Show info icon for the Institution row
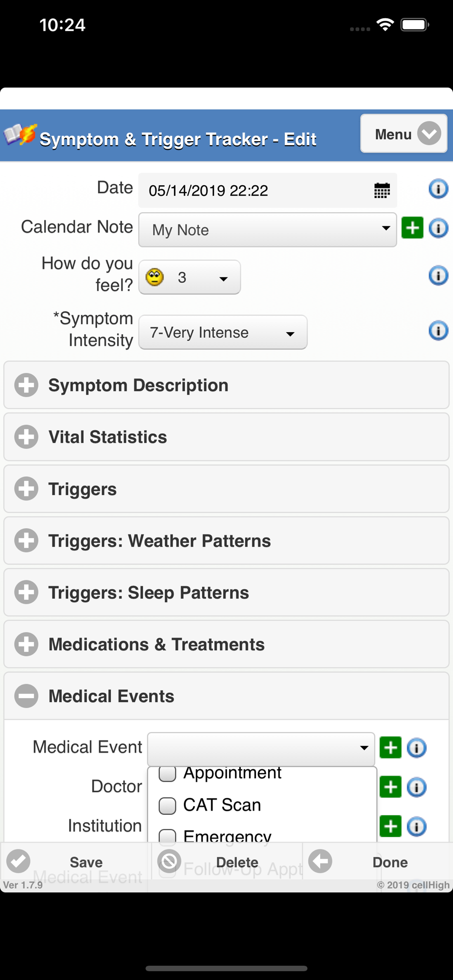453x980 pixels. [417, 827]
